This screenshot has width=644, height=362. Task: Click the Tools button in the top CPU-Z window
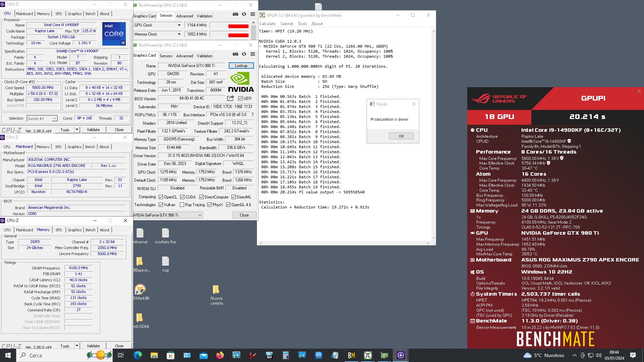pyautogui.click(x=65, y=130)
